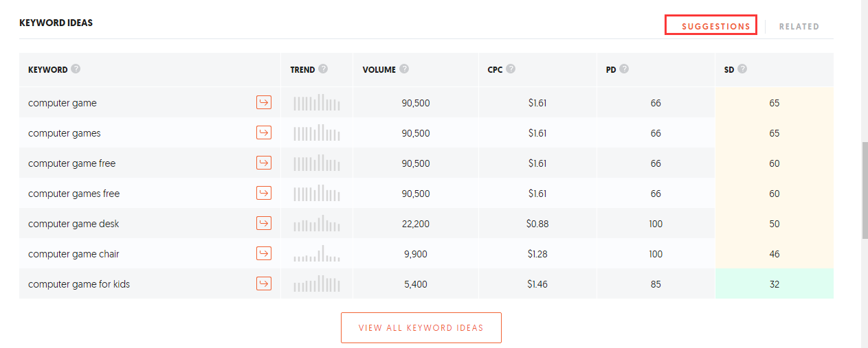Click arrow icon beside computer game chair

pos(264,253)
